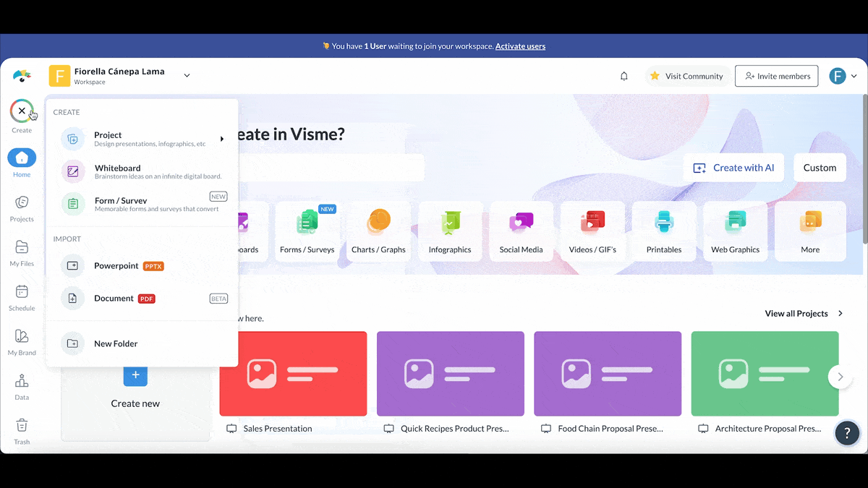The image size is (868, 488).
Task: Click Visit Community button
Action: click(x=686, y=76)
